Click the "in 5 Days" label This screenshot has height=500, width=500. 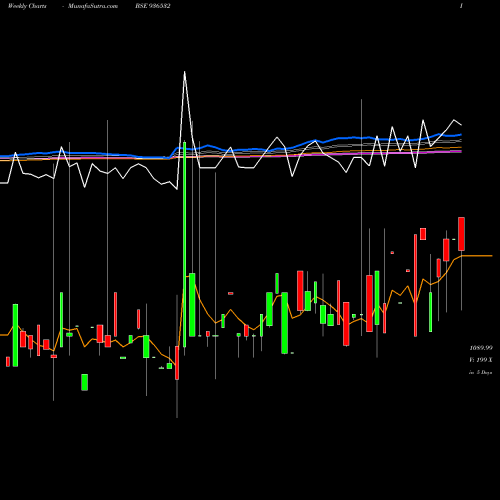click(x=481, y=372)
